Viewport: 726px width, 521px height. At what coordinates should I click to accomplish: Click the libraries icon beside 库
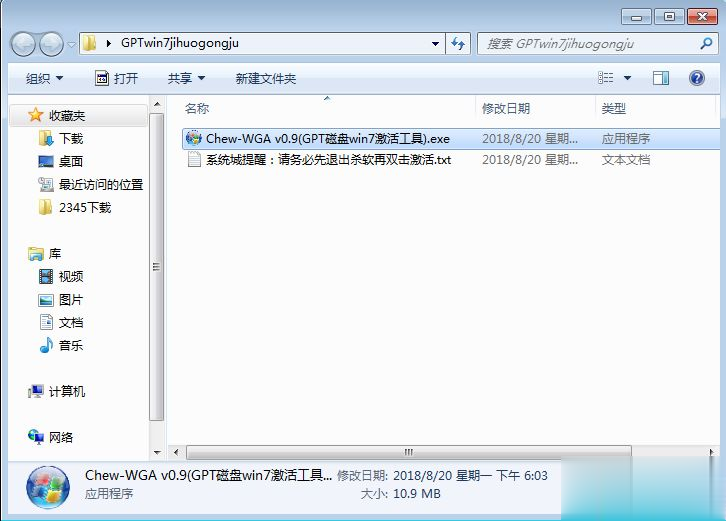tap(36, 254)
